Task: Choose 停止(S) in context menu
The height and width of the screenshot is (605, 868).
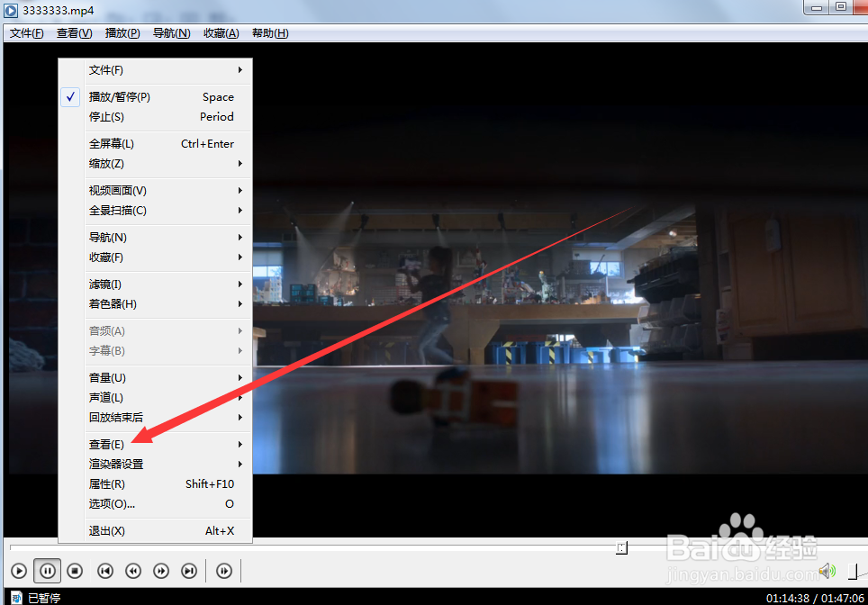Action: click(155, 117)
